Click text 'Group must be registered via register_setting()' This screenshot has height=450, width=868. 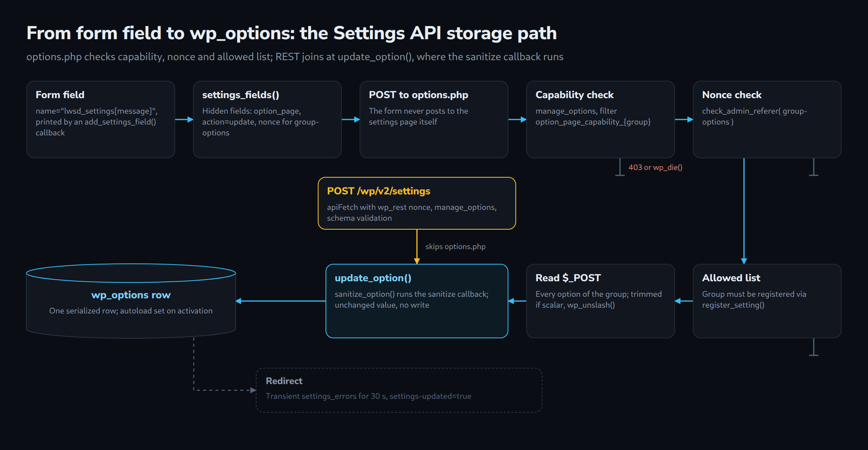754,299
